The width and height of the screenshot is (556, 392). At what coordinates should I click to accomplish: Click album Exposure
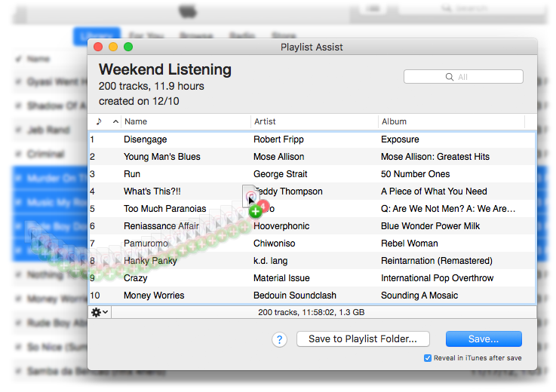coord(400,139)
